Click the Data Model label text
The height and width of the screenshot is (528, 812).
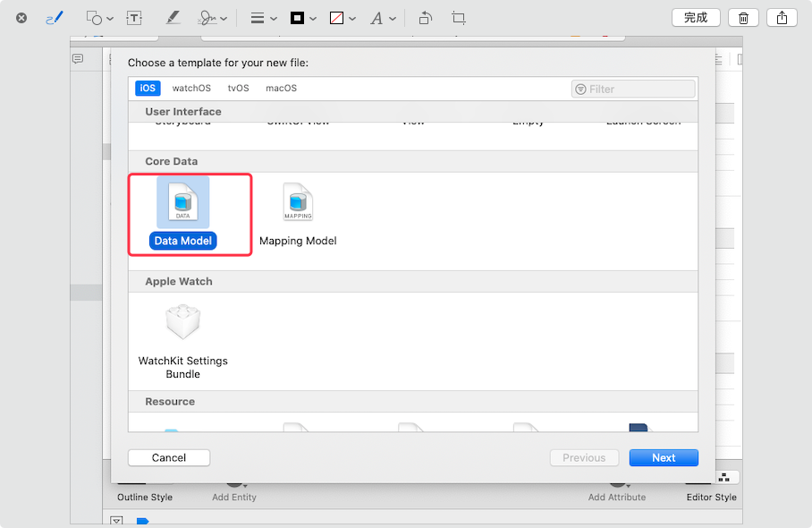click(x=182, y=241)
